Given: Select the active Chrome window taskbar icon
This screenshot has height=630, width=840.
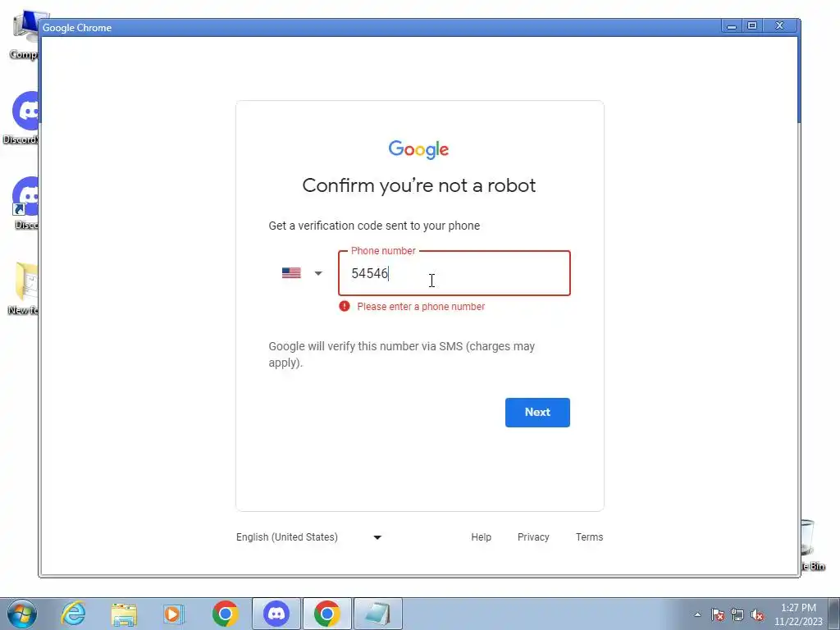Looking at the screenshot, I should (327, 614).
